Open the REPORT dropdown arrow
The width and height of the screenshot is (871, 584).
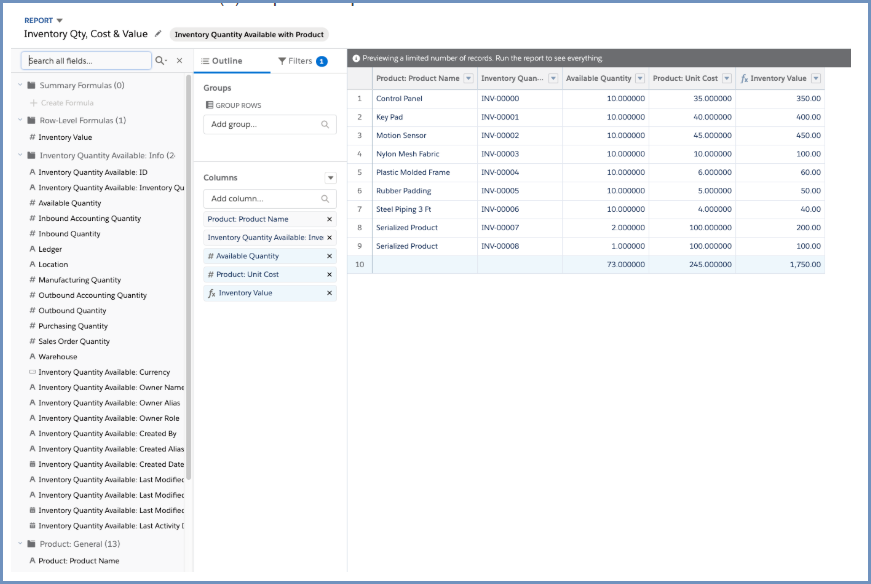click(x=59, y=20)
